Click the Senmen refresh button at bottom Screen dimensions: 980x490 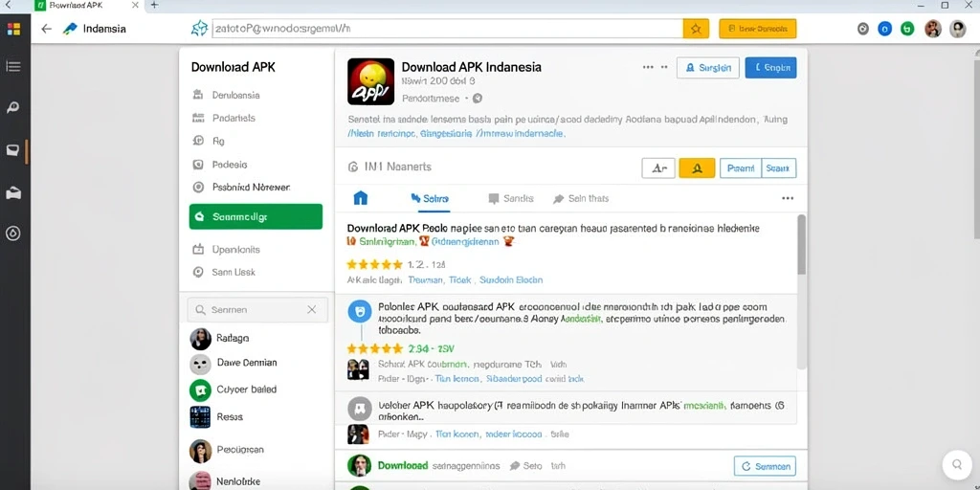click(x=765, y=466)
